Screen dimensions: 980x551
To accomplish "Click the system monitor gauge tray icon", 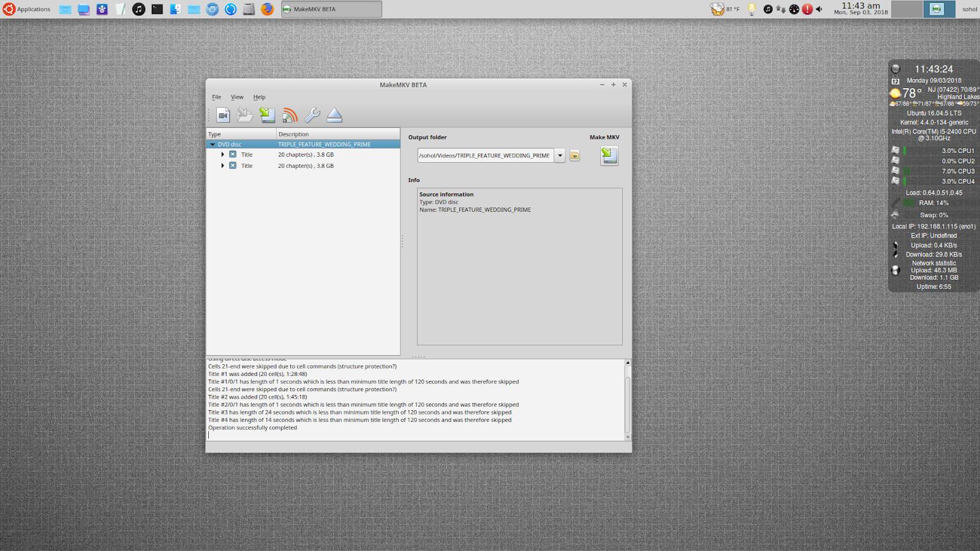I will [x=794, y=9].
